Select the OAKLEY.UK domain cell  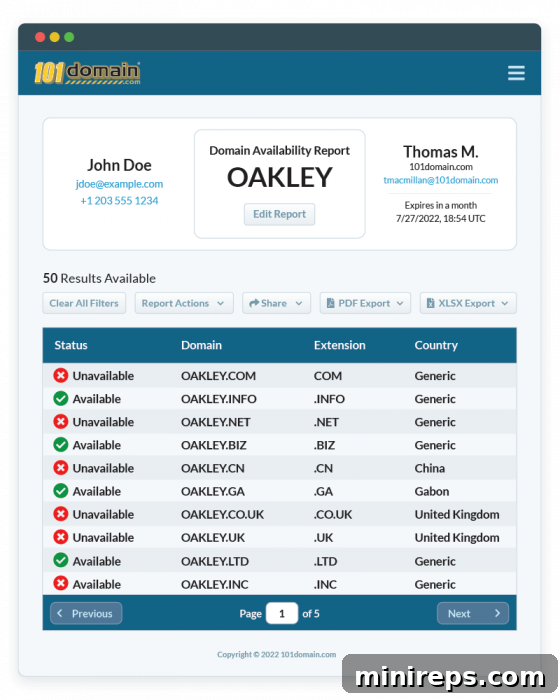pyautogui.click(x=213, y=538)
